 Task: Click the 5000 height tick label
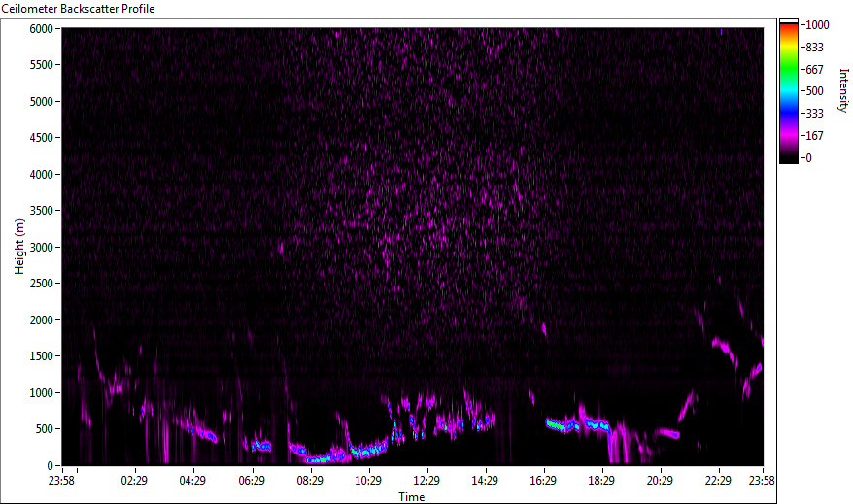(42, 102)
